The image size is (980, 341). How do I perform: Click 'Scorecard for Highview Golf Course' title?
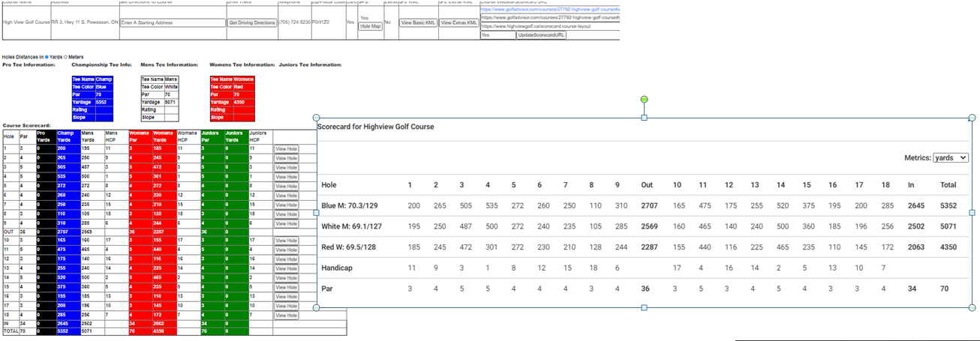click(376, 127)
